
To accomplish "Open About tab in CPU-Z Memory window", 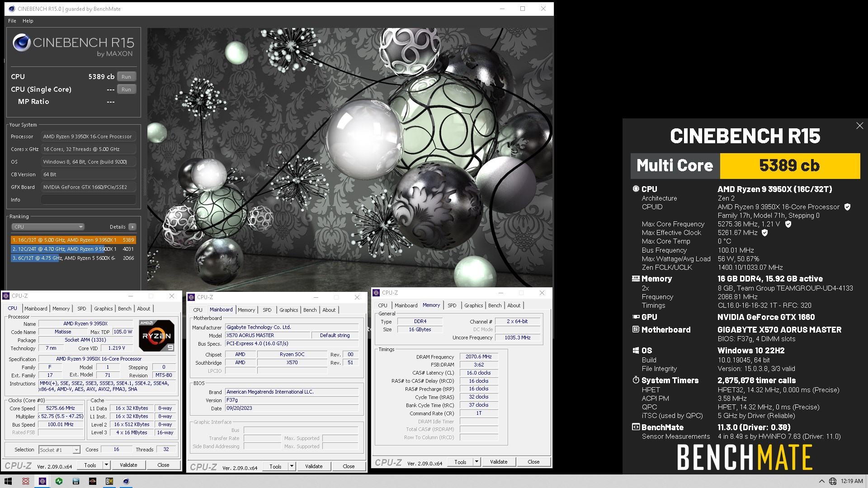I will point(514,305).
